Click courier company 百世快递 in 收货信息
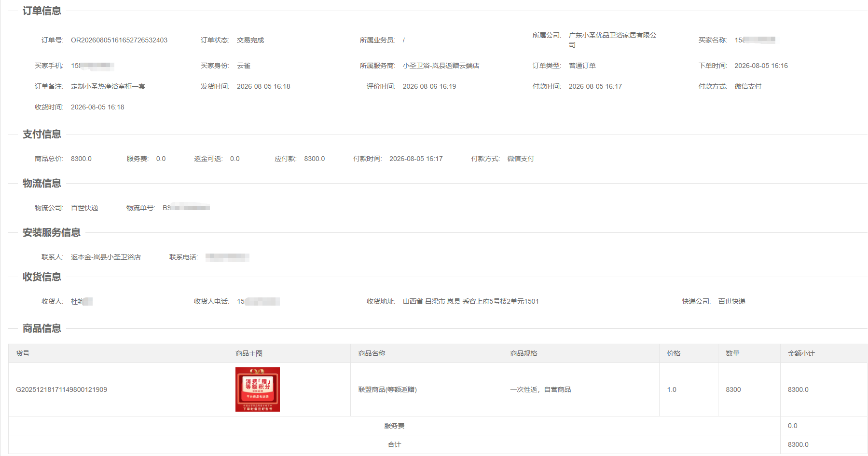The image size is (868, 456). (x=732, y=301)
